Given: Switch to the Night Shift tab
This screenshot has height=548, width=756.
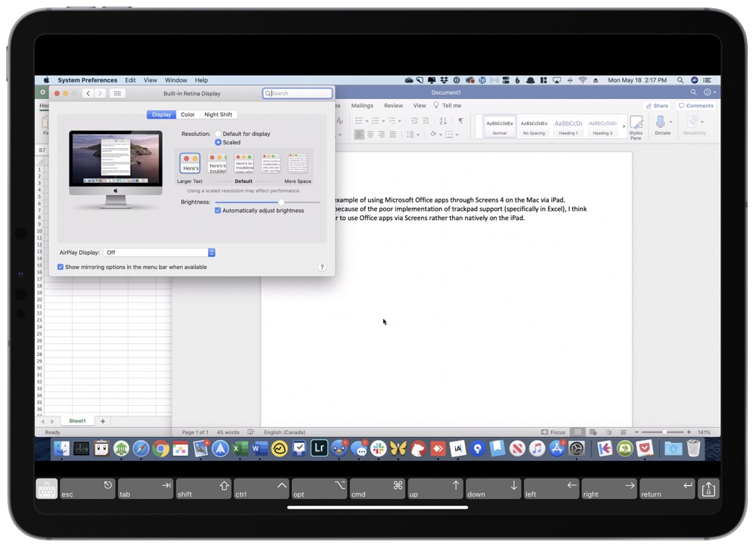Looking at the screenshot, I should [218, 115].
